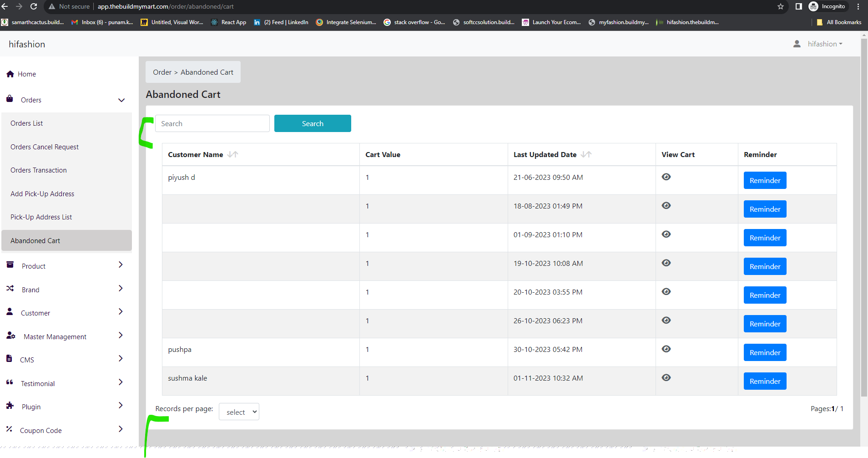Sort by Last Updated Date arrows icon
Viewport: 868px width, 458px height.
pos(586,154)
